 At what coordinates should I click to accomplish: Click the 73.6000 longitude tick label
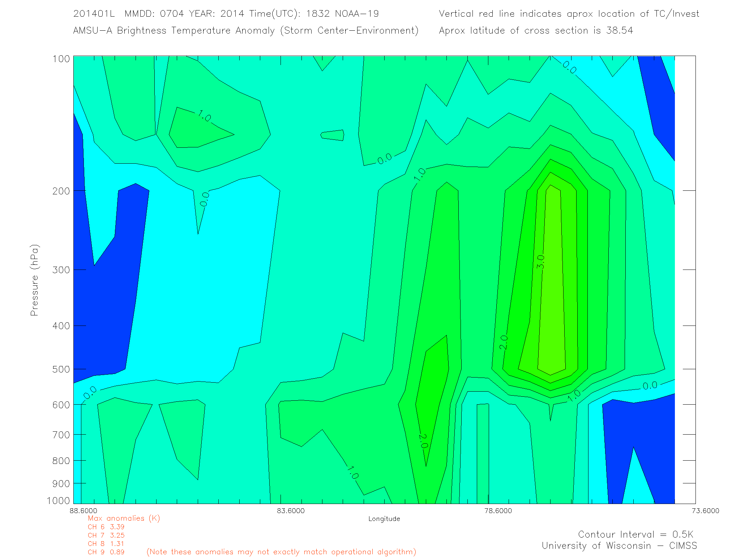[705, 511]
